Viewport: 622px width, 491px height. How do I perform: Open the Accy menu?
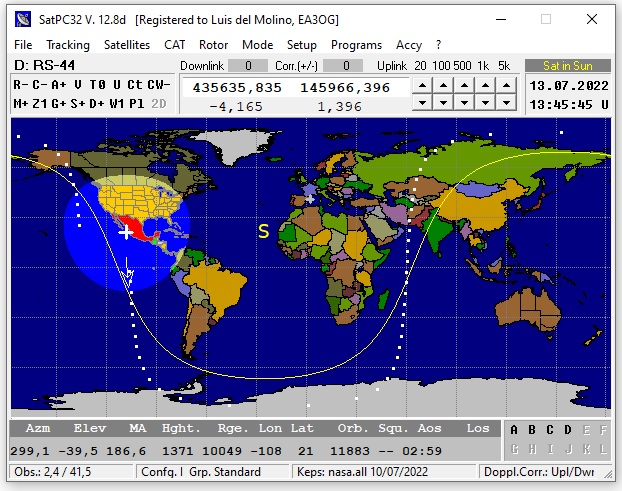coord(408,45)
